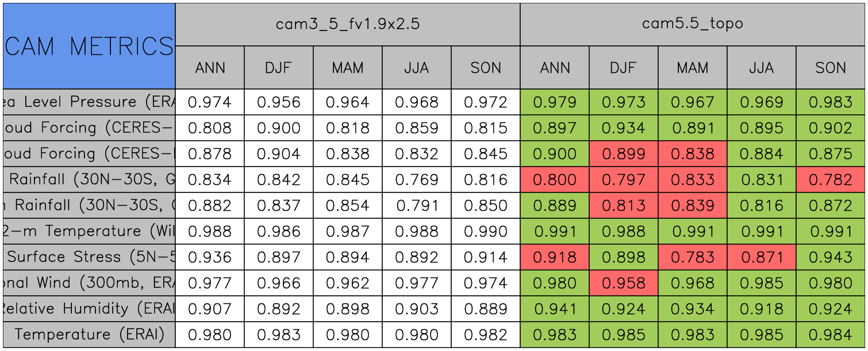The height and width of the screenshot is (351, 868).
Task: Select the red cell showing 0.782
Action: click(x=831, y=180)
